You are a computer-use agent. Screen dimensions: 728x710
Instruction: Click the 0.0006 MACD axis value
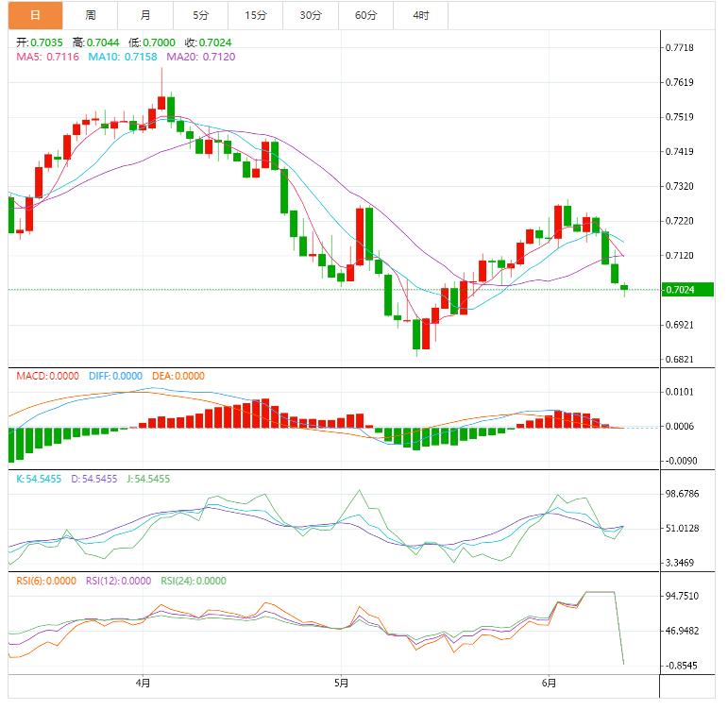[679, 426]
